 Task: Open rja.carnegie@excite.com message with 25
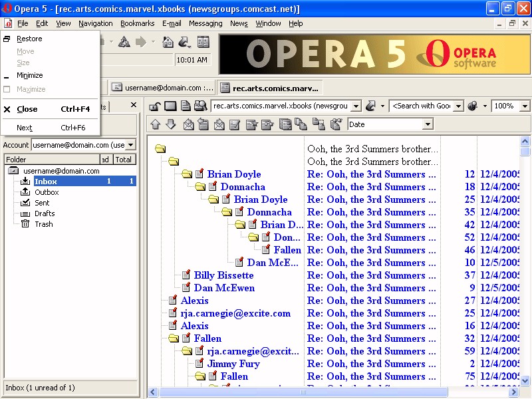[235, 313]
